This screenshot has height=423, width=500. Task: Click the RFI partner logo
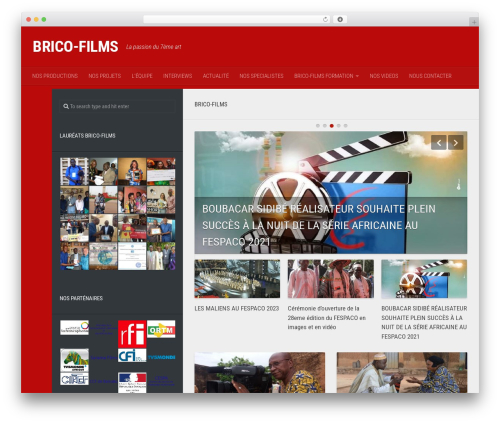click(132, 334)
